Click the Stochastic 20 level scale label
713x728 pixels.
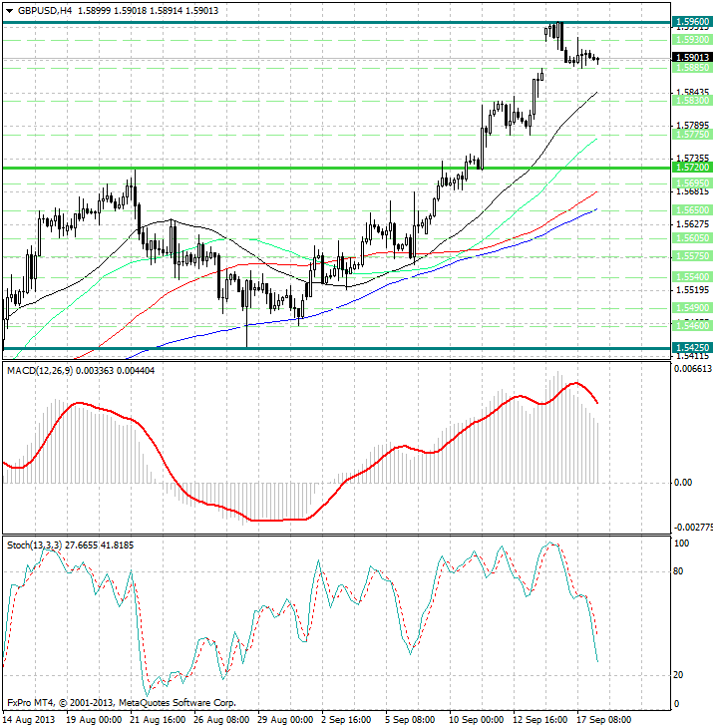coord(681,675)
